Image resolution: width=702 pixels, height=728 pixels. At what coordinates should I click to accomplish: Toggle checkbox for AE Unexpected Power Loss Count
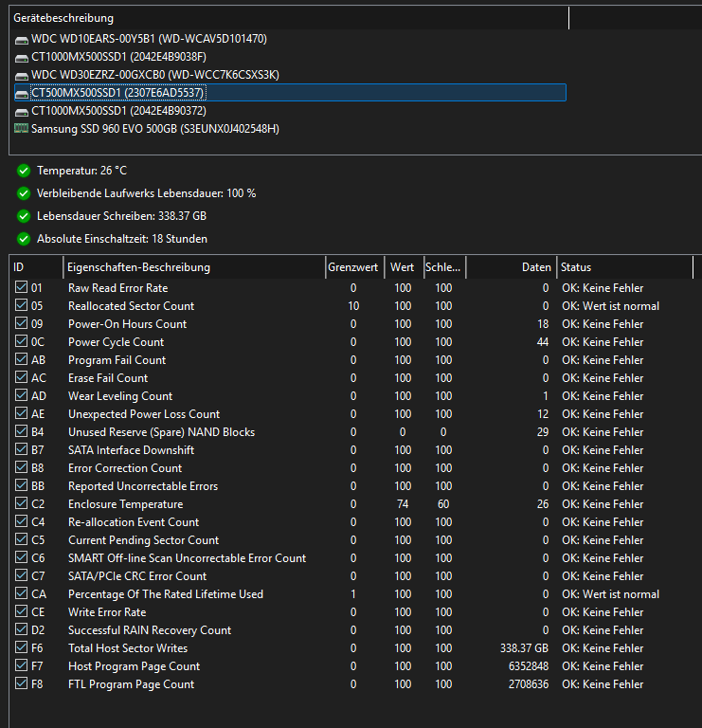pyautogui.click(x=21, y=413)
